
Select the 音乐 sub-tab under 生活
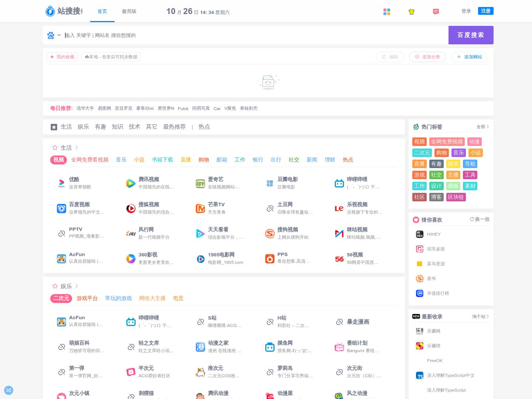(x=121, y=160)
